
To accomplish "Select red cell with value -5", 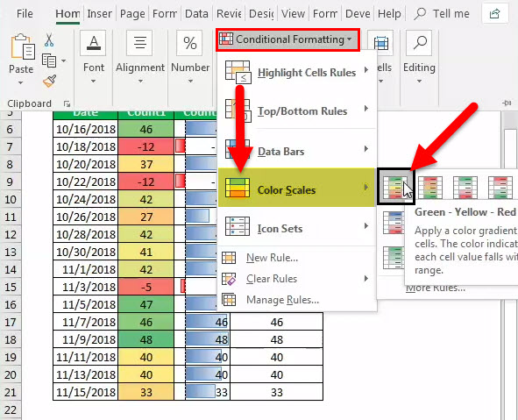I will pyautogui.click(x=146, y=287).
